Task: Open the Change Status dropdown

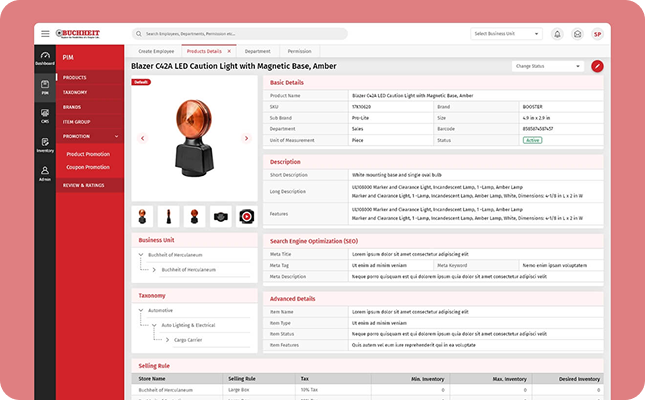Action: tap(546, 66)
